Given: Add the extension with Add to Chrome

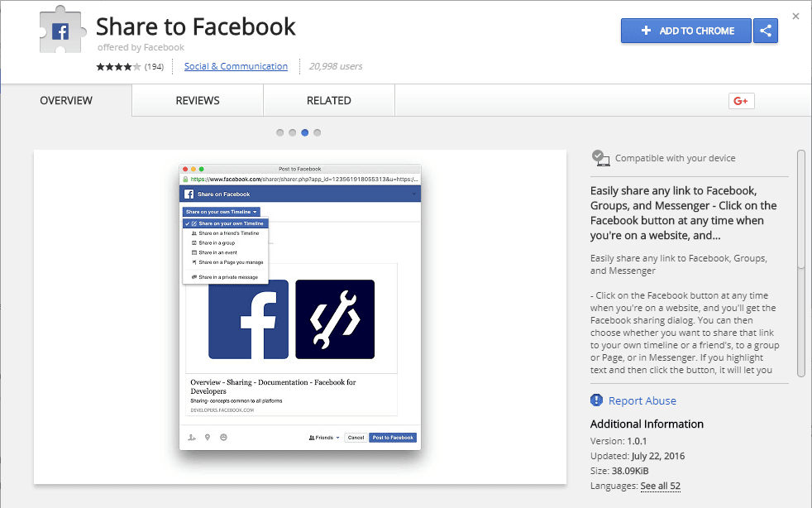Looking at the screenshot, I should click(686, 31).
